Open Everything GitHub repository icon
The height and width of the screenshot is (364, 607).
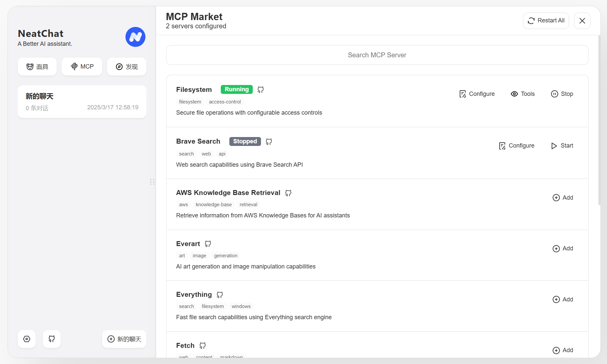220,295
